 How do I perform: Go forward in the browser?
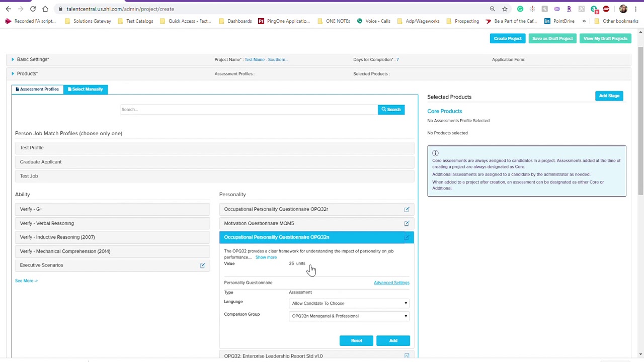pyautogui.click(x=21, y=9)
